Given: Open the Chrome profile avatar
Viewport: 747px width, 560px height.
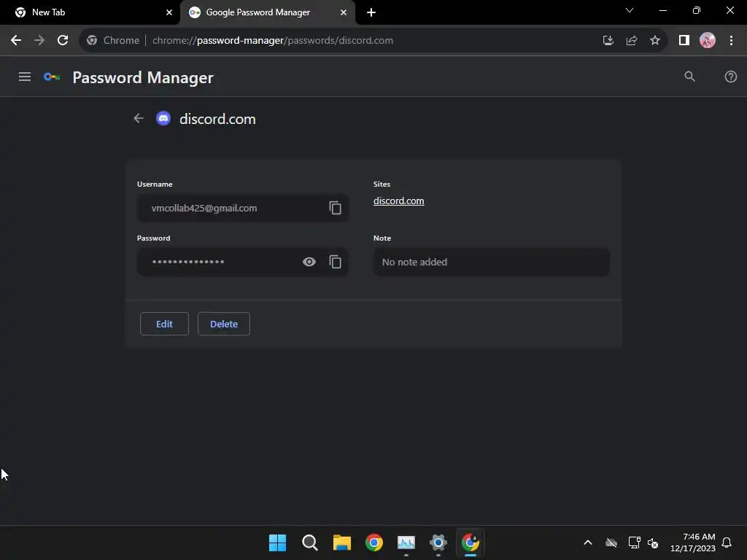Looking at the screenshot, I should [x=708, y=41].
